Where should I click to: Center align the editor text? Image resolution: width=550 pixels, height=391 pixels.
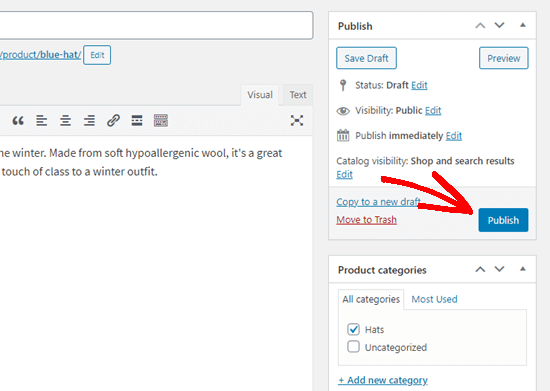click(65, 121)
